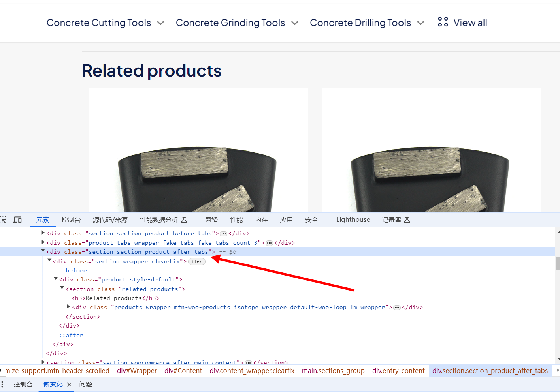
Task: Expand the section_product_before_tabs div node
Action: tap(43, 233)
